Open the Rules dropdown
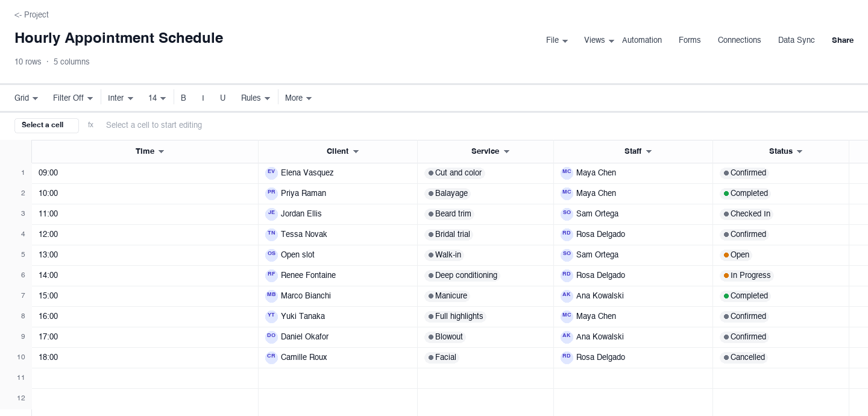This screenshot has height=416, width=868. tap(256, 98)
